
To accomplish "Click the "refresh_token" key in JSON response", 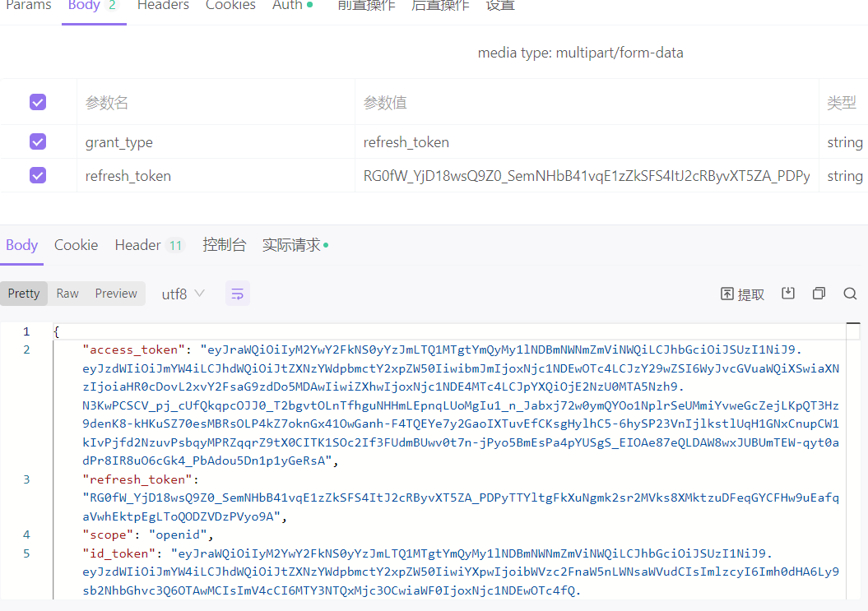I will [137, 479].
